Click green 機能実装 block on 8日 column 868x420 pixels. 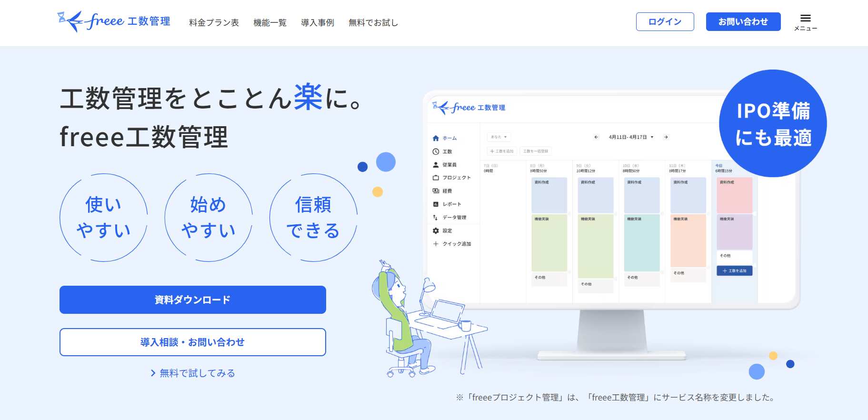tap(549, 243)
